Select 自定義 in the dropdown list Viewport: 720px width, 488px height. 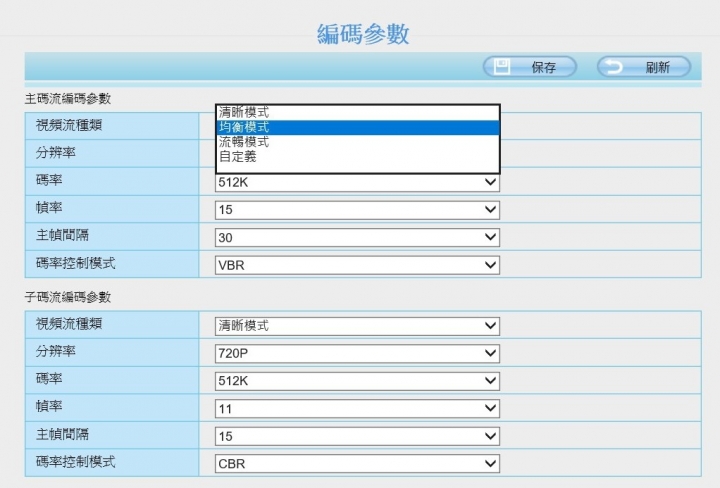tap(358, 157)
